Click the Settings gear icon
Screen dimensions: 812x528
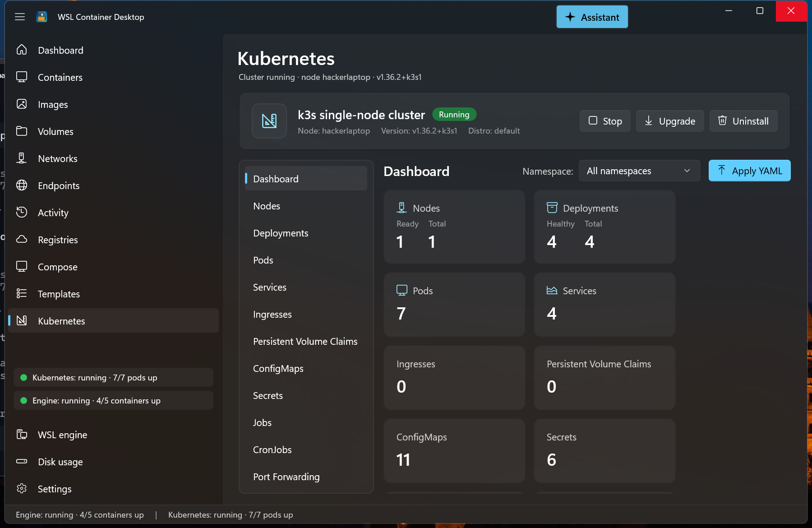click(22, 488)
